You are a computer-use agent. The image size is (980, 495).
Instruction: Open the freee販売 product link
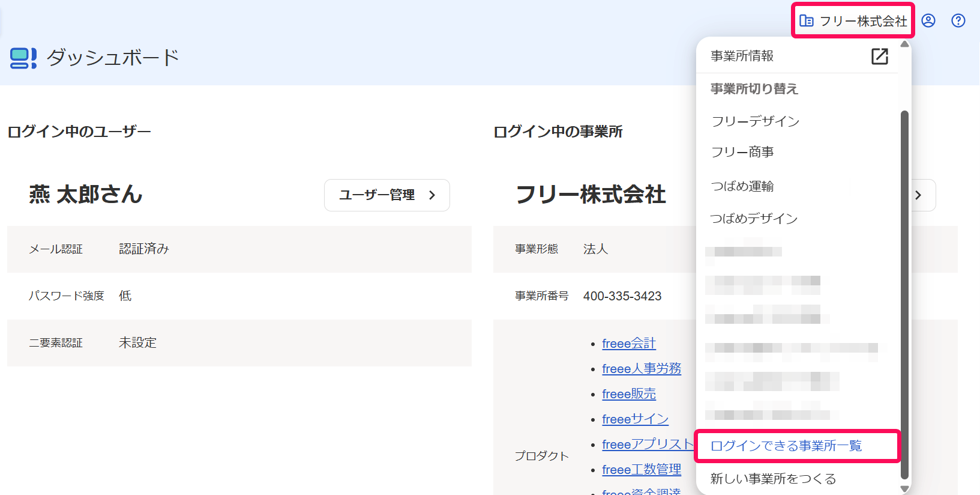pos(629,394)
